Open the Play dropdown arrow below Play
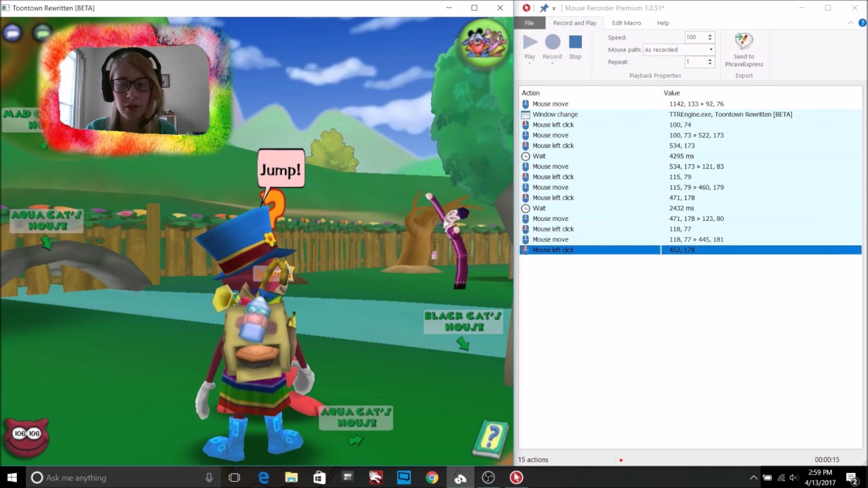Image resolution: width=868 pixels, height=488 pixels. click(x=530, y=63)
